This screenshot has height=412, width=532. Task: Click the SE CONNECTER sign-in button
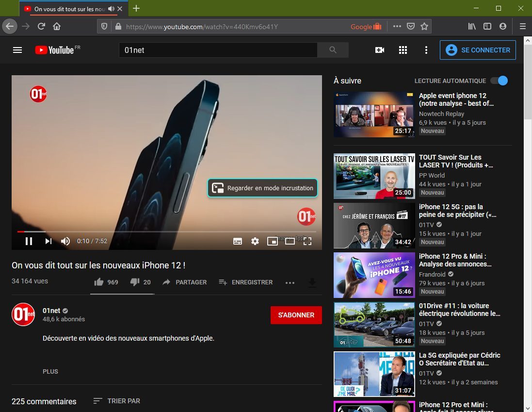(478, 50)
